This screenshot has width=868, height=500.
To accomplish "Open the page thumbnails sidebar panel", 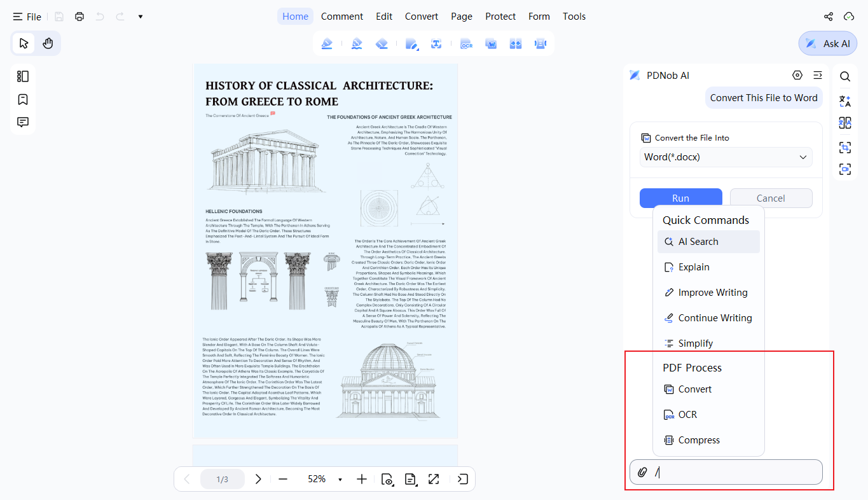I will pyautogui.click(x=23, y=76).
